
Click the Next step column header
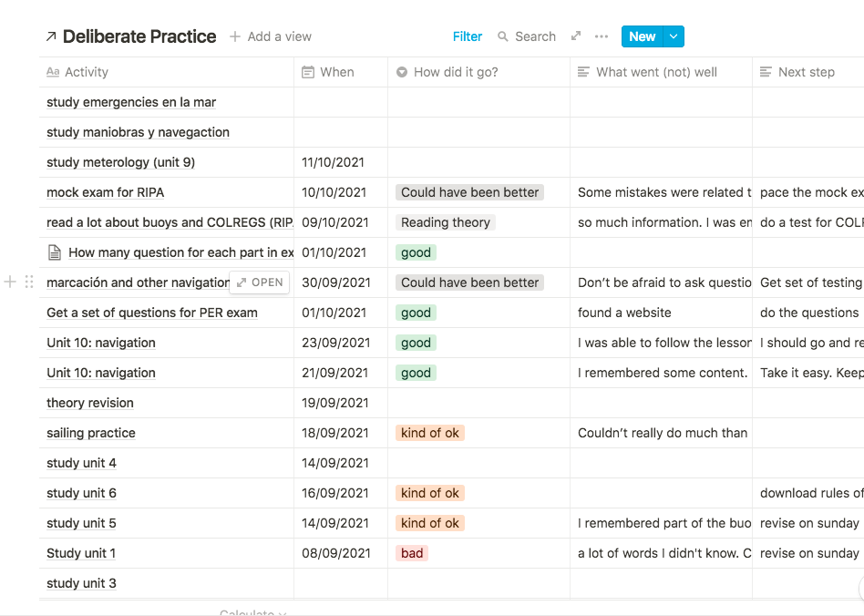(x=806, y=72)
